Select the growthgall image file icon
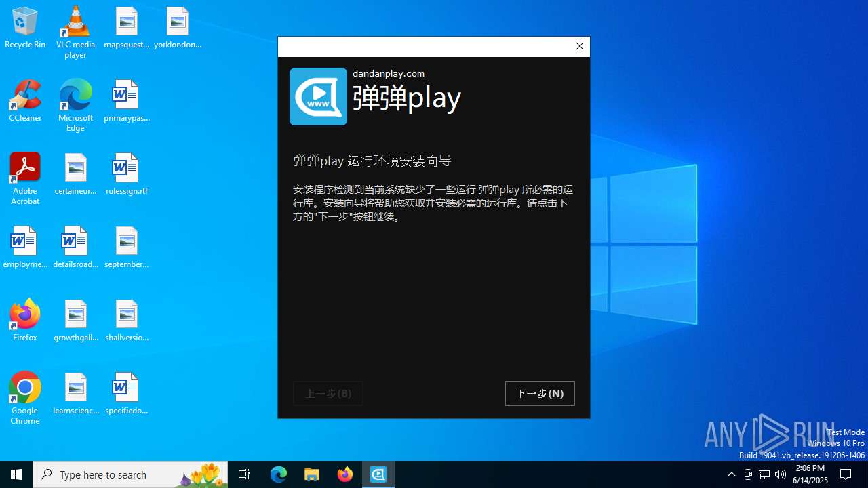This screenshot has height=488, width=868. tap(75, 321)
